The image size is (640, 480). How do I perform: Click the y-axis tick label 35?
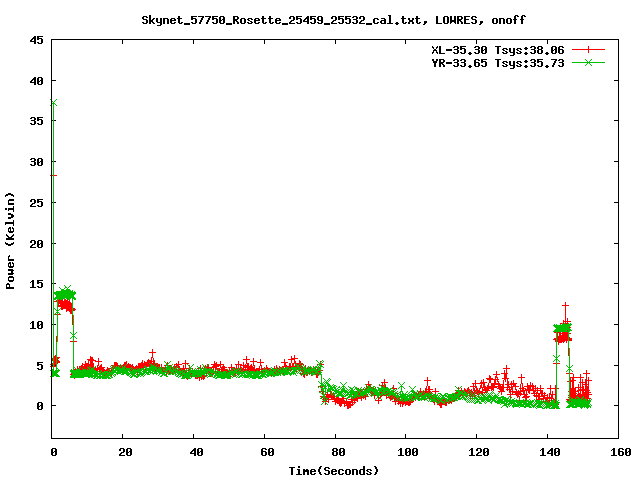36,121
